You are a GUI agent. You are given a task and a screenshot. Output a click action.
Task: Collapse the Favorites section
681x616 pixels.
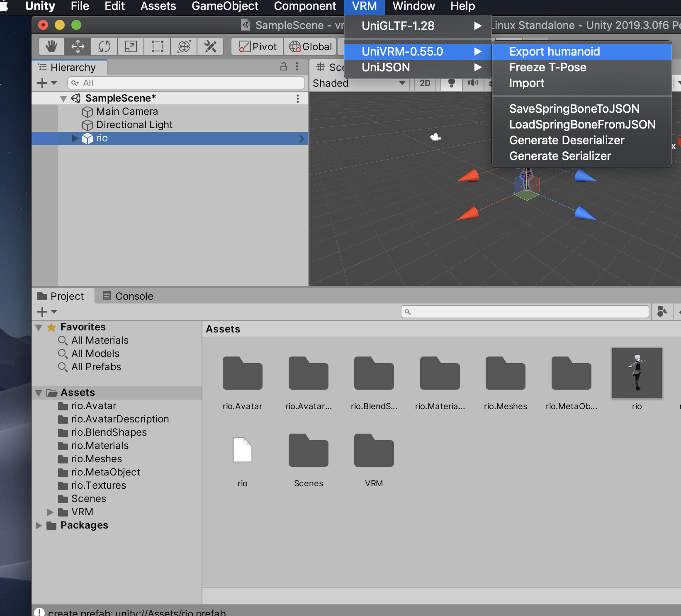39,327
